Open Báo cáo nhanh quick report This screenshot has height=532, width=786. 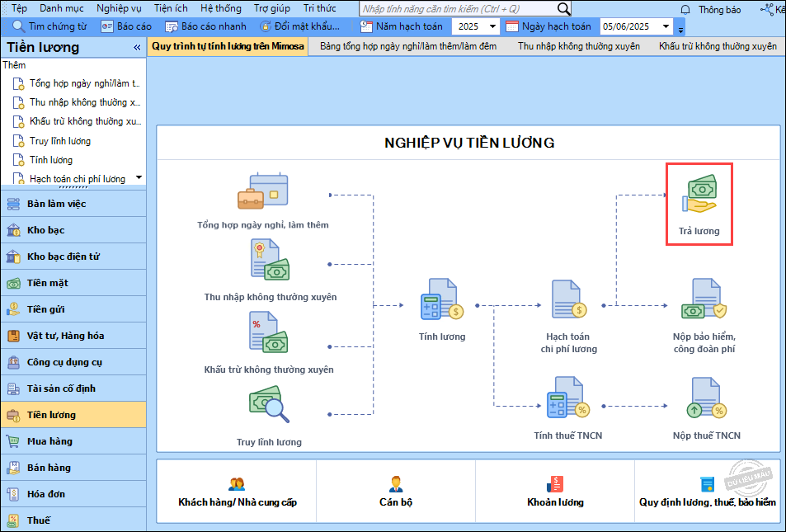point(206,26)
